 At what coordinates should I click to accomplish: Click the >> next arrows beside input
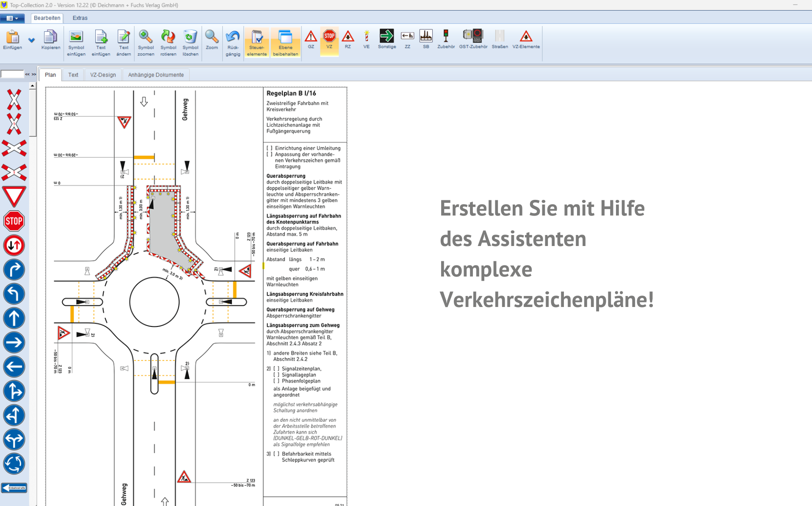tap(34, 75)
